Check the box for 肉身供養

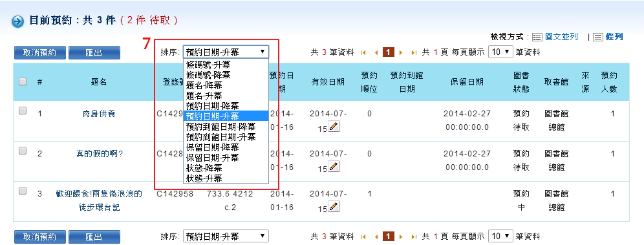(23, 111)
